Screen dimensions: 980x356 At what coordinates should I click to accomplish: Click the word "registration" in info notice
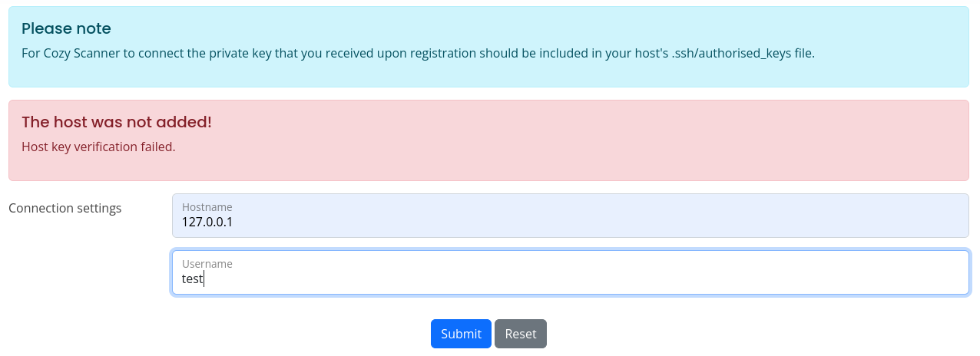pyautogui.click(x=439, y=54)
